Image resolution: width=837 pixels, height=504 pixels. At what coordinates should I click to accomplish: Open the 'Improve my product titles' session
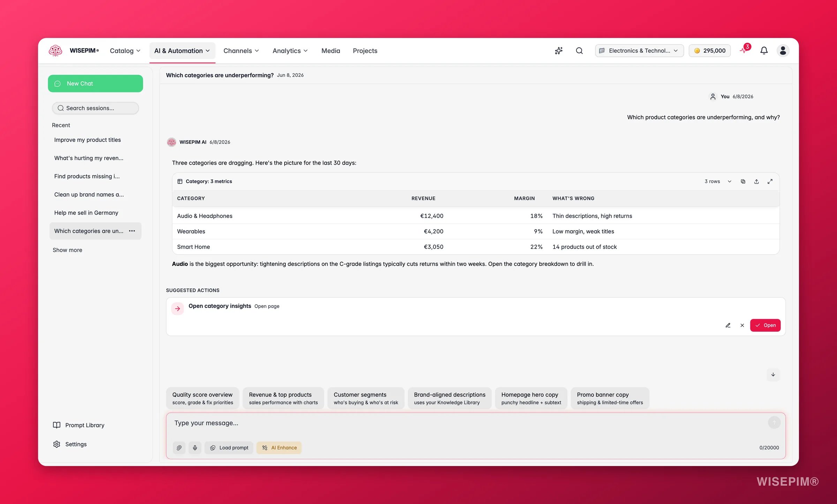click(x=95, y=140)
